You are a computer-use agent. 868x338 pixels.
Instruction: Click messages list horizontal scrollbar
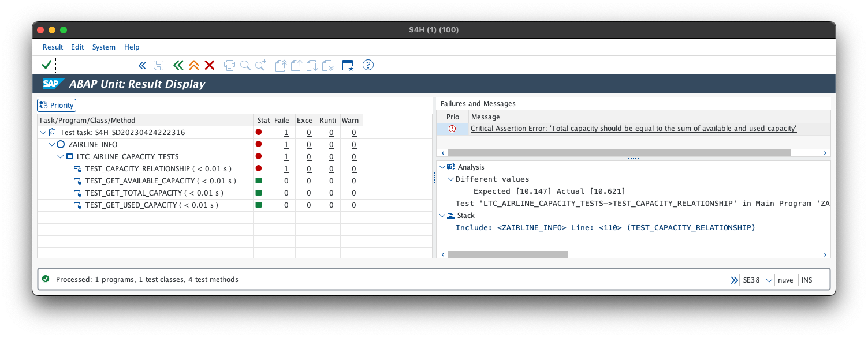coord(619,153)
